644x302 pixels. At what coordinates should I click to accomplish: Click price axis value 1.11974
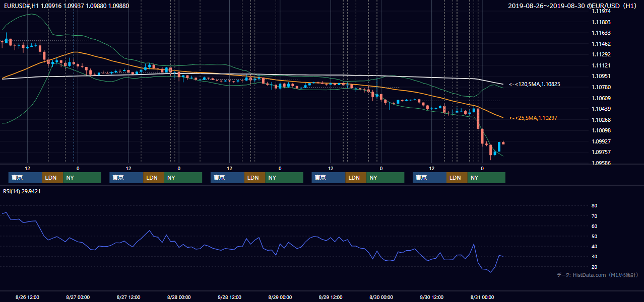[x=601, y=12]
